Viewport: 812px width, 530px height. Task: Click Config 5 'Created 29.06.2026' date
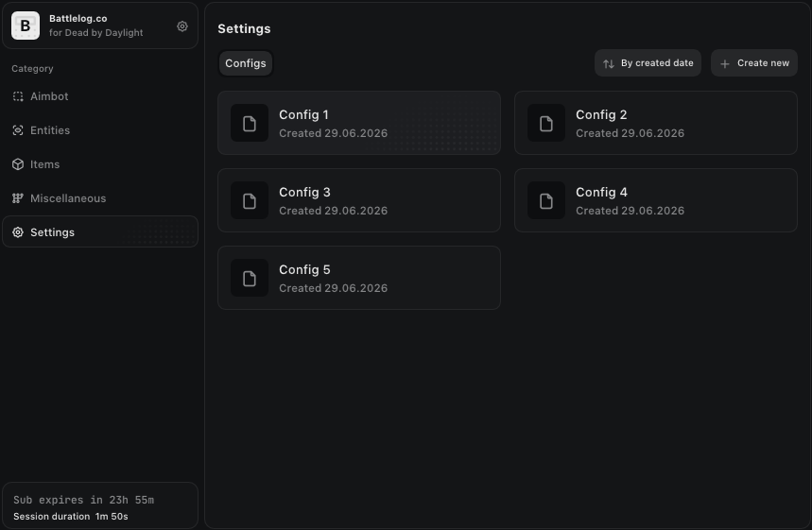click(x=333, y=288)
